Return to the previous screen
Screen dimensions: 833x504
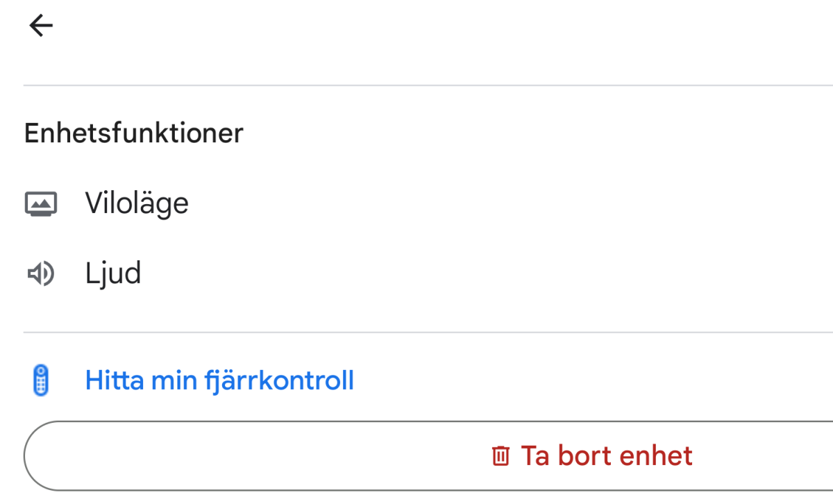pos(41,26)
